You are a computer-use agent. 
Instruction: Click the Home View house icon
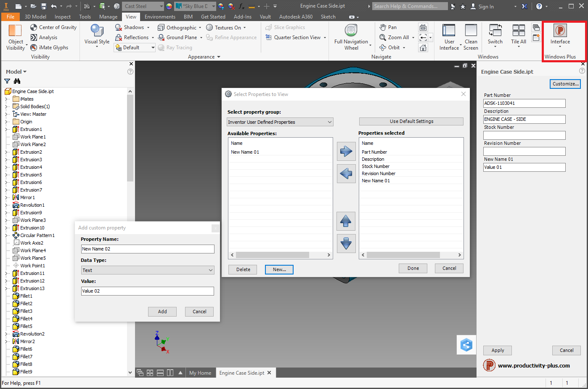423,48
